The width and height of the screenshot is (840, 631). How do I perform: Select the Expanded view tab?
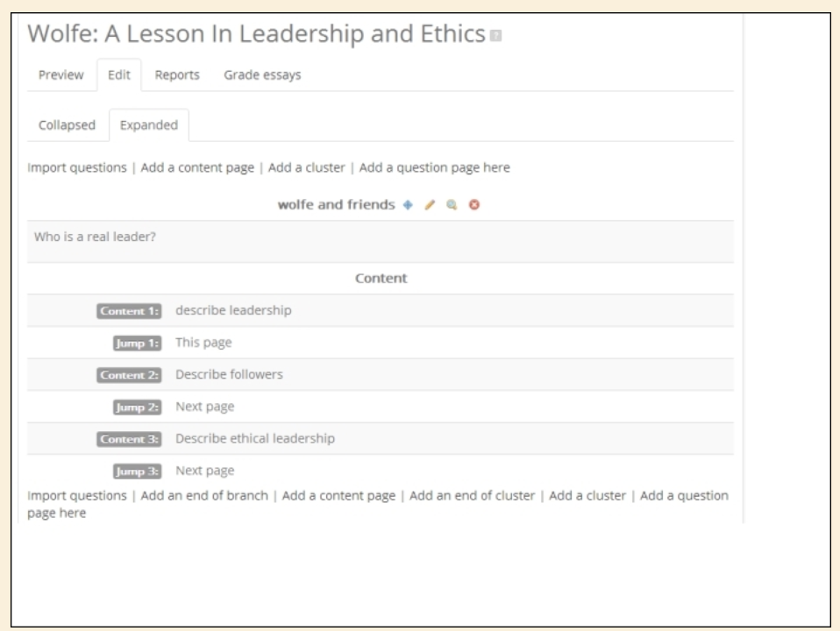[149, 124]
